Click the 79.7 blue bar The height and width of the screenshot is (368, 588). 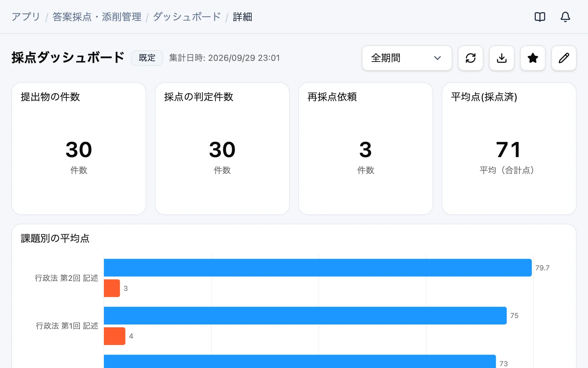318,268
